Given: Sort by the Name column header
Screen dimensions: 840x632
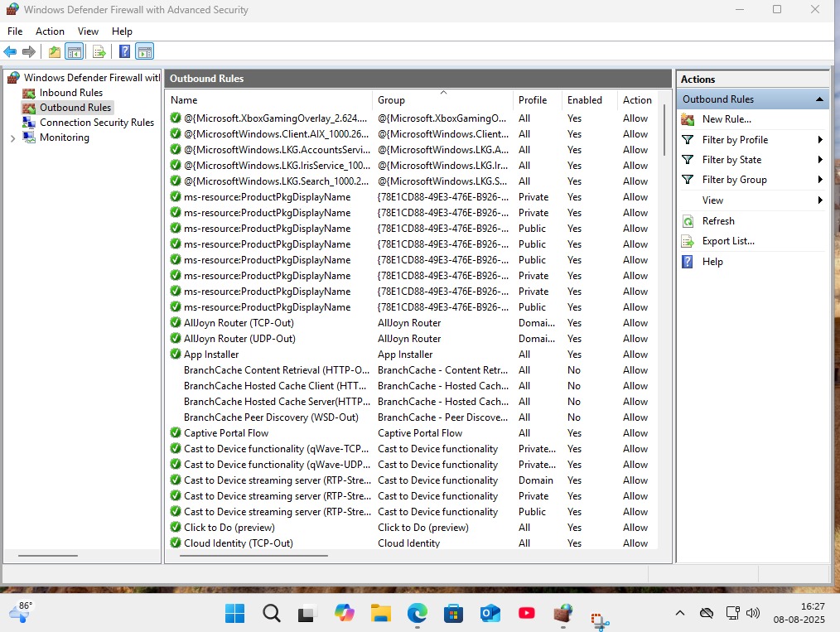Looking at the screenshot, I should (x=268, y=100).
